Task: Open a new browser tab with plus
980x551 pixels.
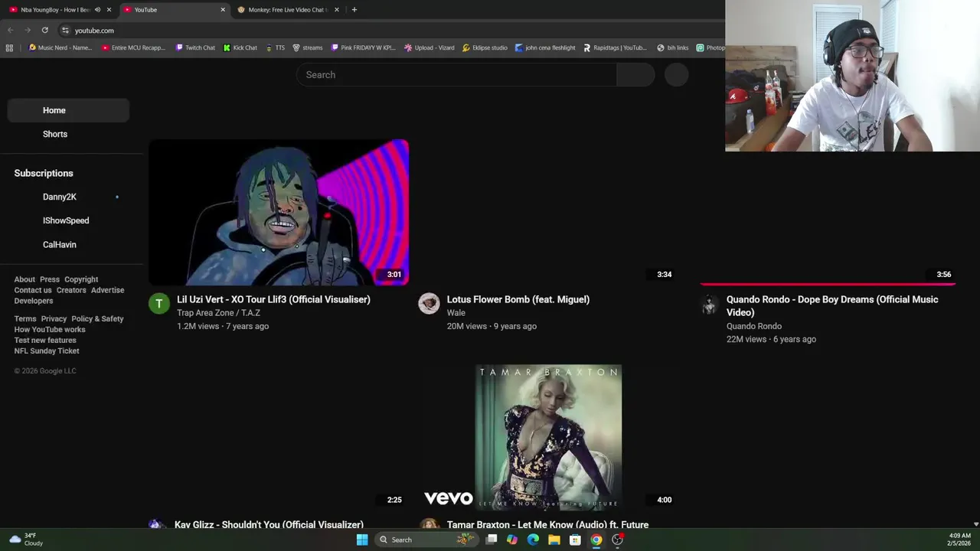Action: coord(354,9)
